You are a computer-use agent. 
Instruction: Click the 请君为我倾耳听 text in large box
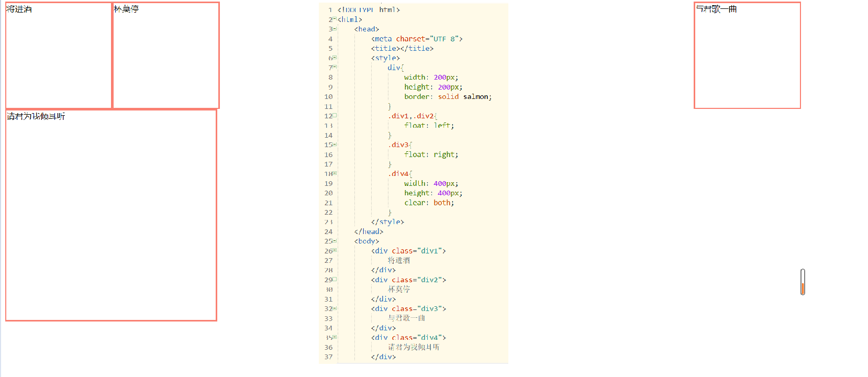(x=36, y=116)
